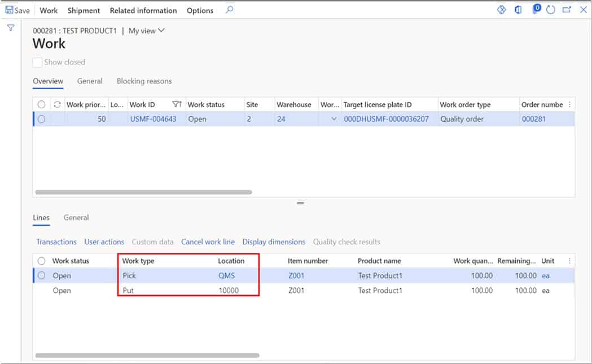
Task: Select all rows in the work grid
Action: [x=42, y=104]
